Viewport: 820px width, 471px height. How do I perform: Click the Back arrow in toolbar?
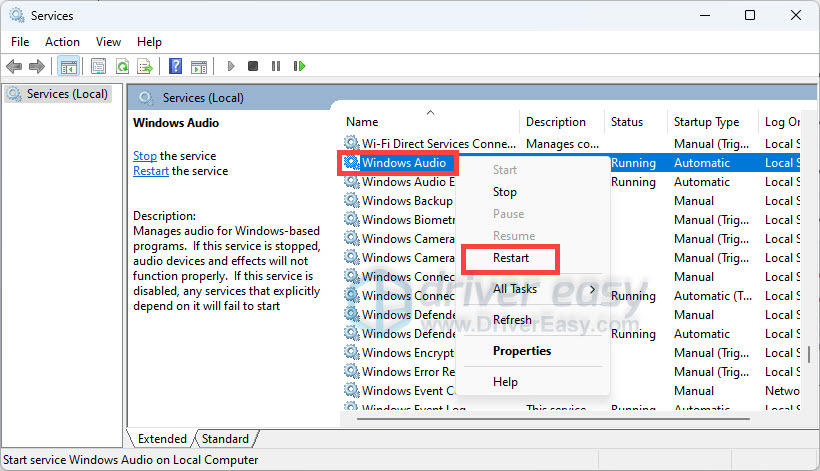coord(14,66)
